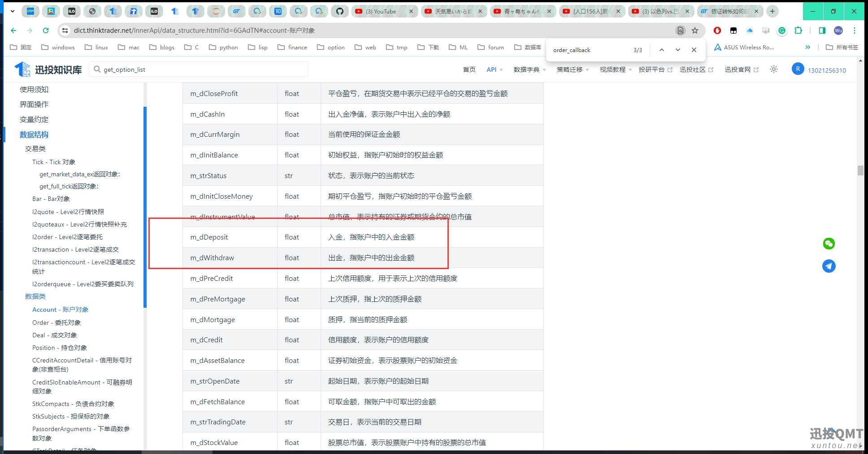Expand the 策略迁移 dropdown

[x=573, y=70]
